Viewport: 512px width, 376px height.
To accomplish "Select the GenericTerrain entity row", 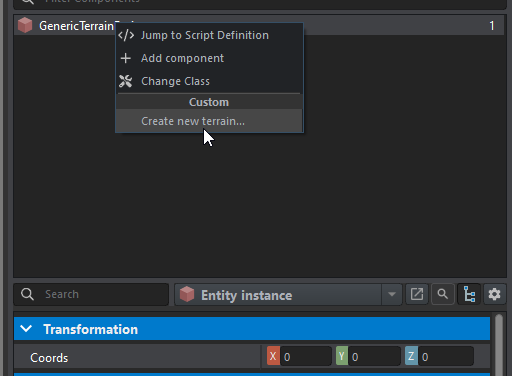I will coord(259,26).
